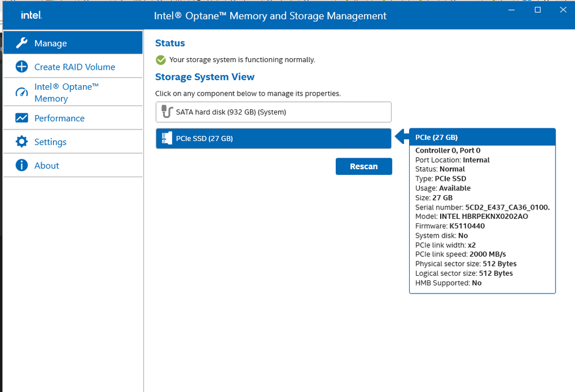Minimize the Intel Optane window
The width and height of the screenshot is (575, 392).
[512, 10]
